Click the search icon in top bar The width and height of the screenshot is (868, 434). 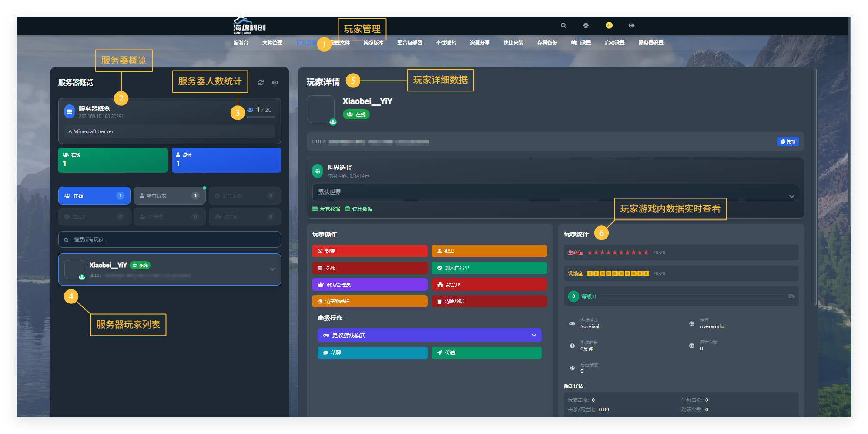(563, 26)
